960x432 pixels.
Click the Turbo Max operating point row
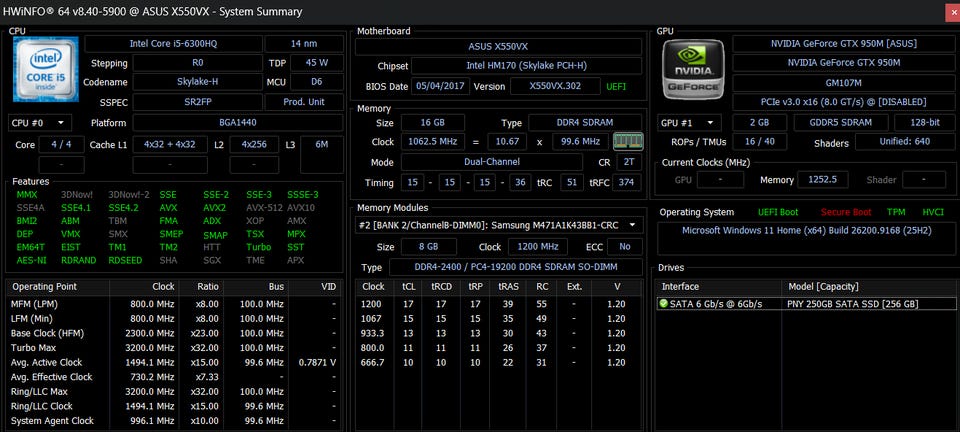174,348
